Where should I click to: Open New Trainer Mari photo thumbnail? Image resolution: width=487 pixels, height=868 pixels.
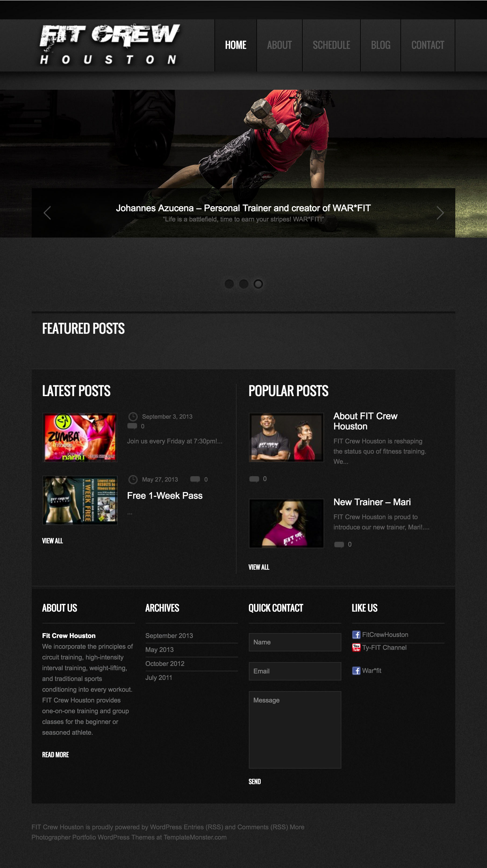pyautogui.click(x=287, y=523)
